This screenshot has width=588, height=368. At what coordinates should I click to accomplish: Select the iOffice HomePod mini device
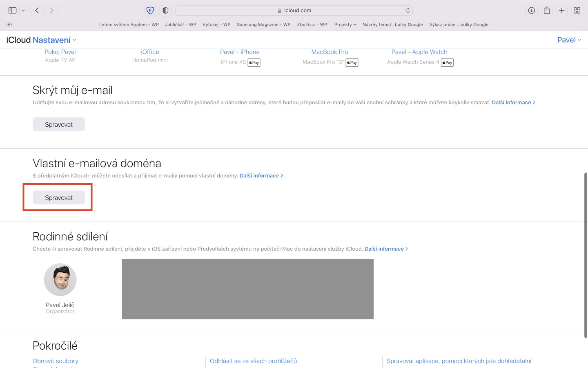point(150,52)
